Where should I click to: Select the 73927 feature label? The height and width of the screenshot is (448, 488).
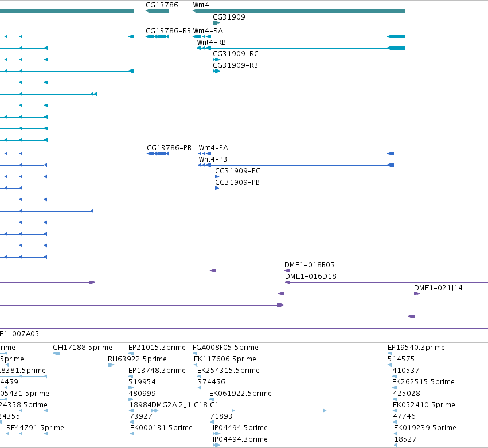point(141,416)
